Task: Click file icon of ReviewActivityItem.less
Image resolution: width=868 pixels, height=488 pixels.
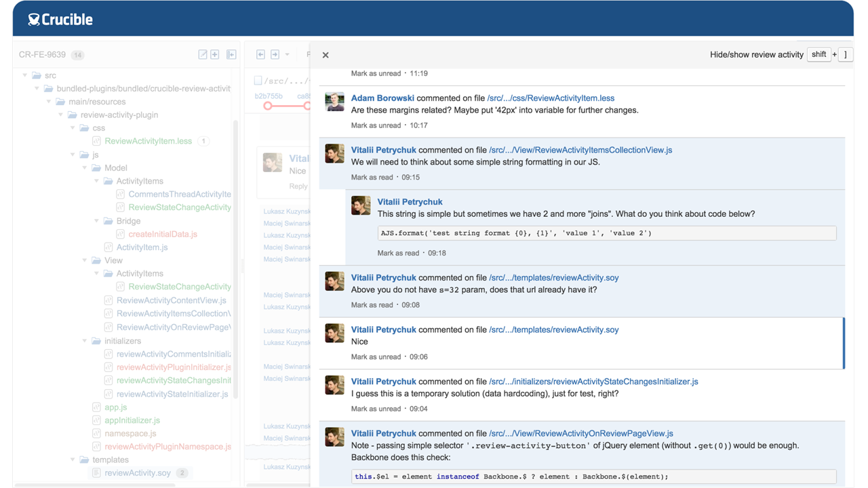Action: tap(96, 141)
